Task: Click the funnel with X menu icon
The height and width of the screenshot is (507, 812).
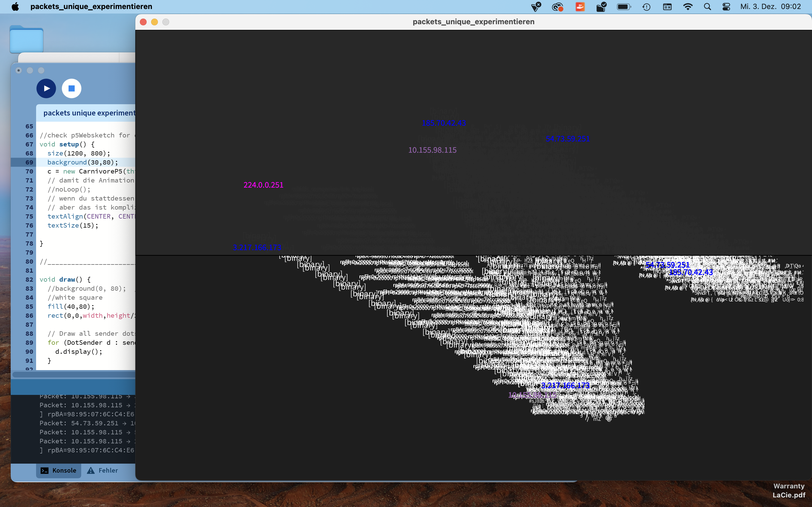Action: tap(536, 7)
